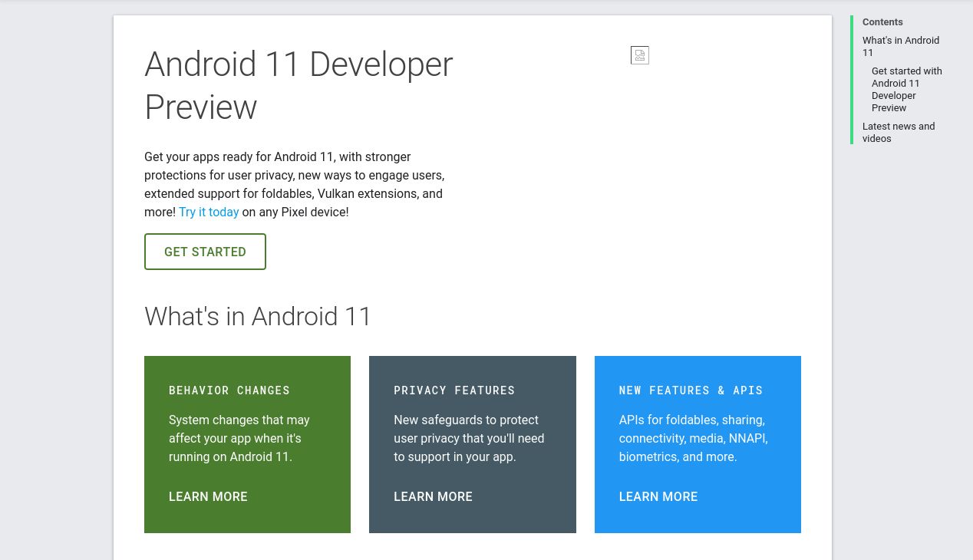
Task: Click the 'Android 11 Developer Preview' page title
Action: [x=298, y=85]
